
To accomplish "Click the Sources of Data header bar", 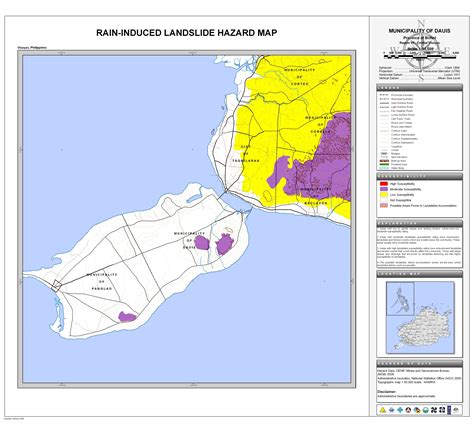I will [419, 364].
